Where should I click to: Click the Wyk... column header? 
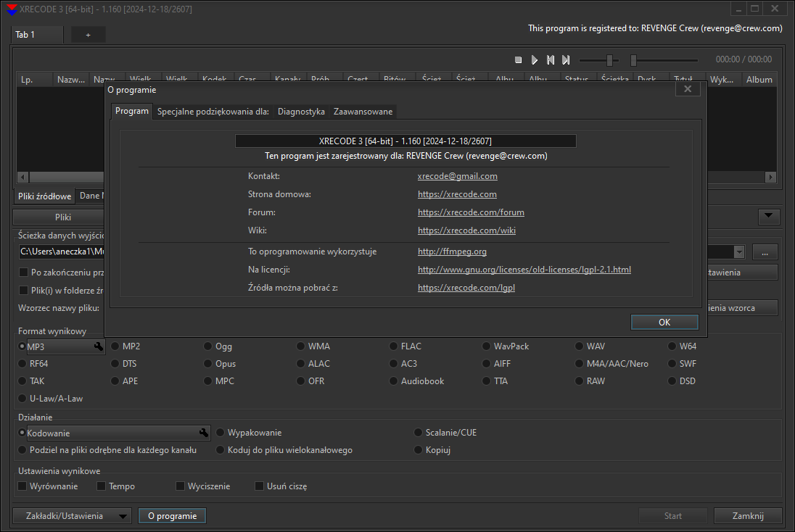coord(723,80)
